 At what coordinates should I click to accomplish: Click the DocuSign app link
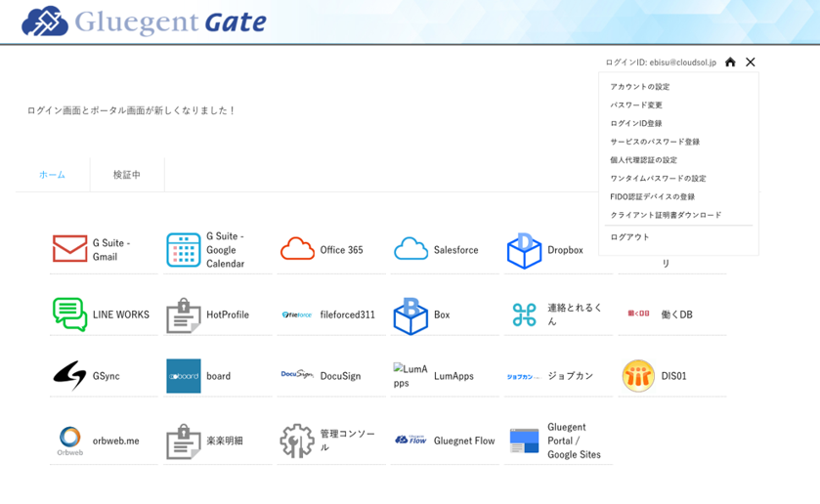click(x=339, y=376)
